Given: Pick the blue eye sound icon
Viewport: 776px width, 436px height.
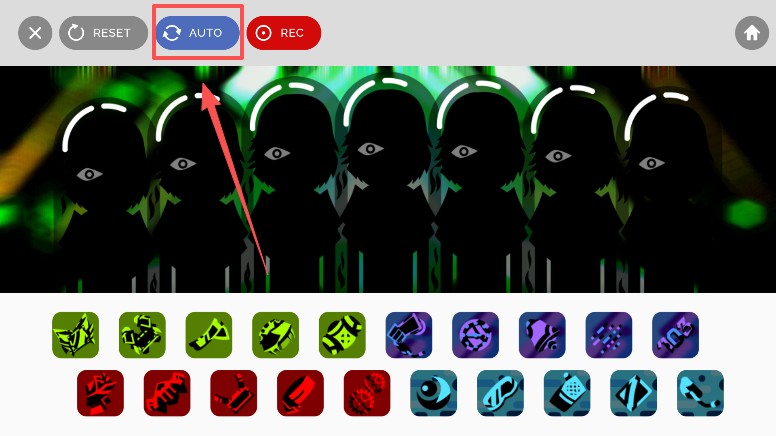Looking at the screenshot, I should click(434, 393).
